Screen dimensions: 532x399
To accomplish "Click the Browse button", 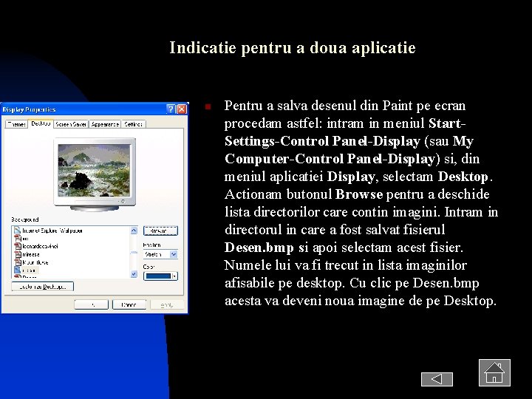I will click(x=160, y=231).
